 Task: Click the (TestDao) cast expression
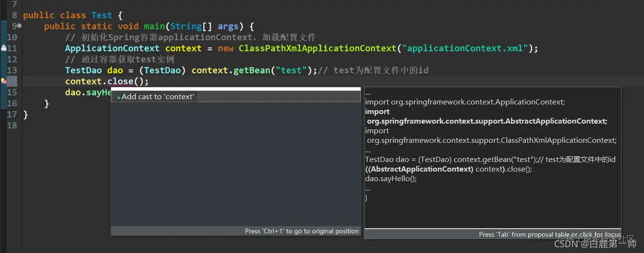point(163,70)
